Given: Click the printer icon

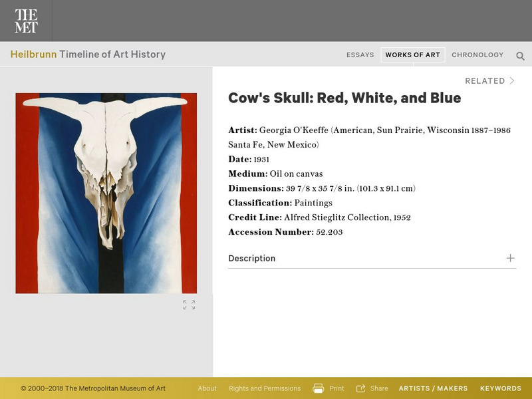Looking at the screenshot, I should 318,388.
